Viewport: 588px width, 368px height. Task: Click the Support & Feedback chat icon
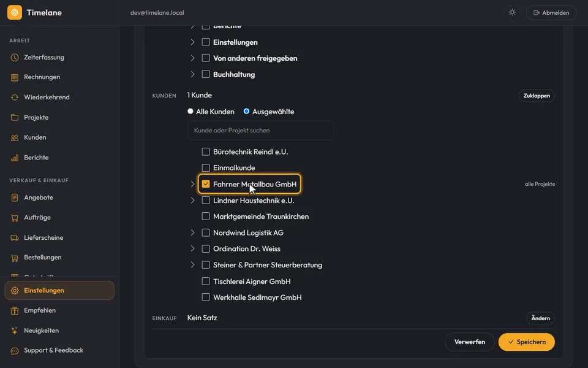click(15, 351)
